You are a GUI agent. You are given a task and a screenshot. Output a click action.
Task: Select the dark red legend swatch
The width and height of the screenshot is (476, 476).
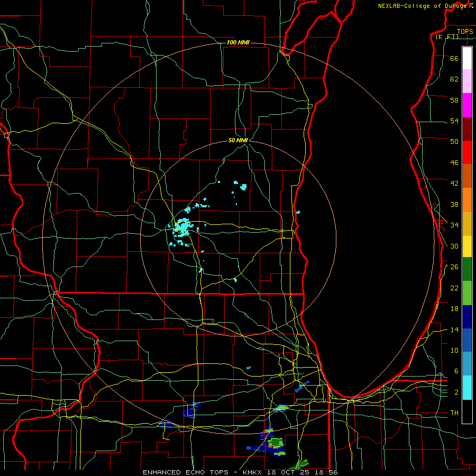pyautogui.click(x=467, y=129)
